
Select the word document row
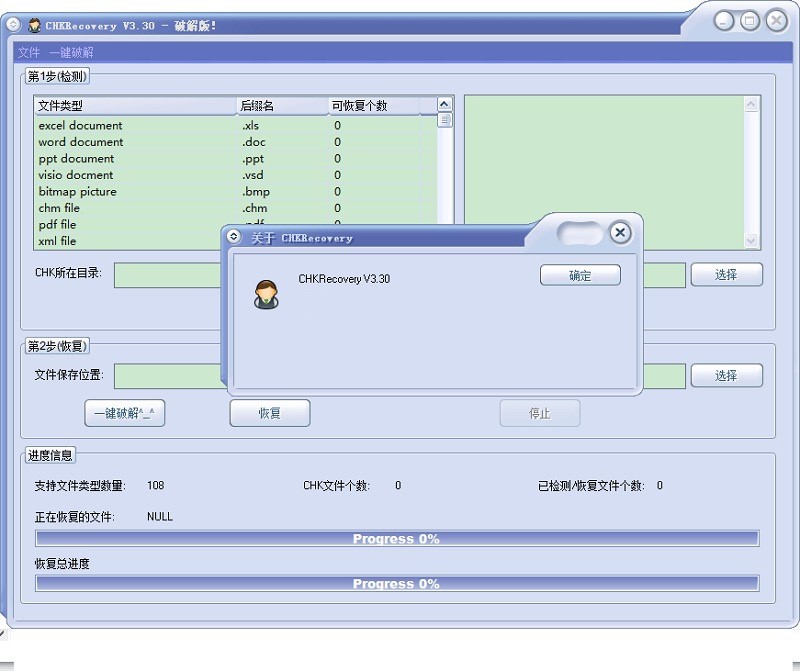[236, 142]
